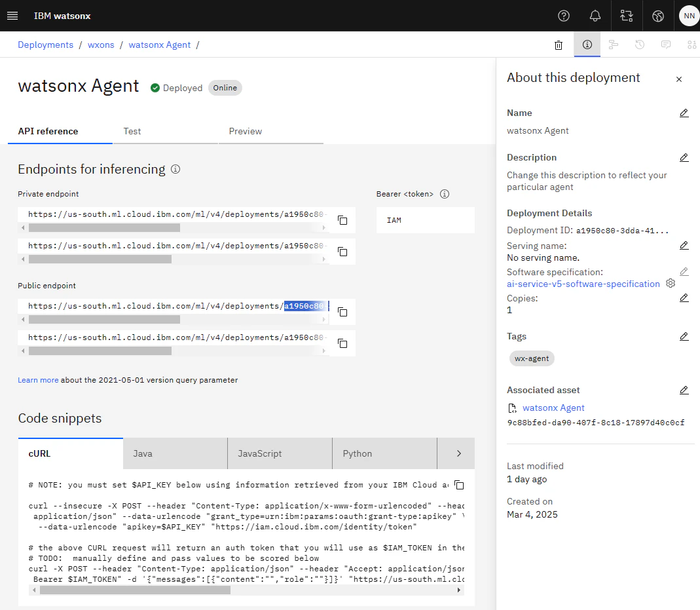Click the second public endpoint horizontal scrollbar

[100, 351]
